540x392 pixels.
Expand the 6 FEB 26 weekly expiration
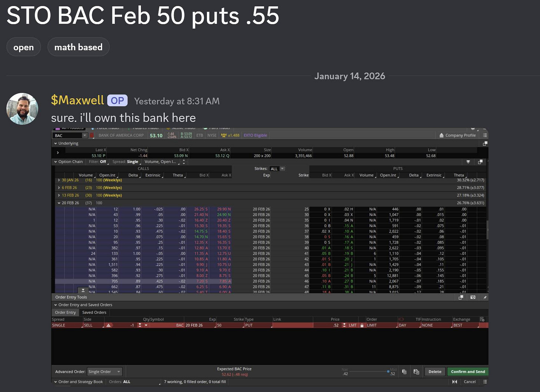pyautogui.click(x=59, y=188)
